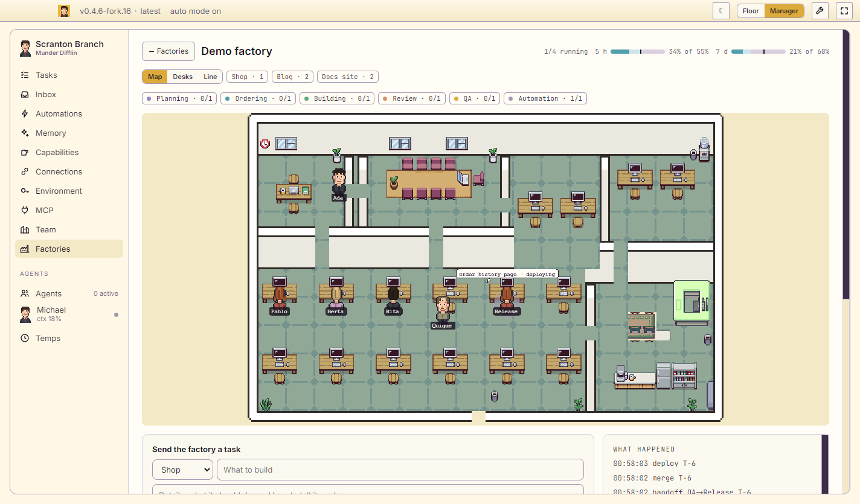Image resolution: width=860 pixels, height=504 pixels.
Task: Expand the Scranton Branch workspace header
Action: coord(69,48)
